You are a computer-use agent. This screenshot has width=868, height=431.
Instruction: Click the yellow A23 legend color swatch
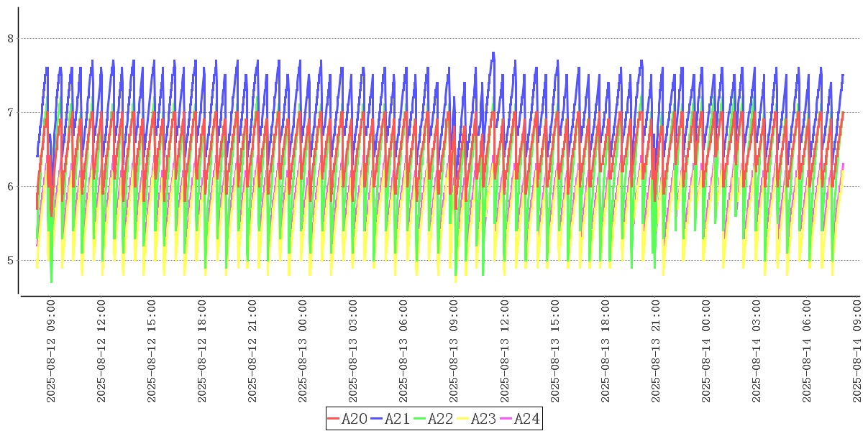pyautogui.click(x=463, y=419)
